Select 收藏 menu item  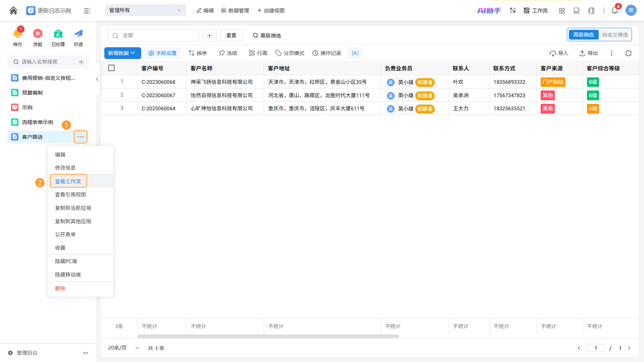pos(80,248)
